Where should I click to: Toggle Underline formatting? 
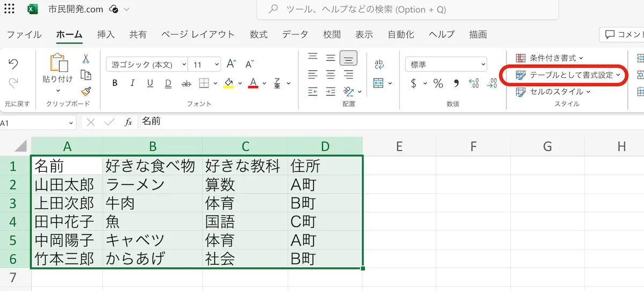click(150, 83)
